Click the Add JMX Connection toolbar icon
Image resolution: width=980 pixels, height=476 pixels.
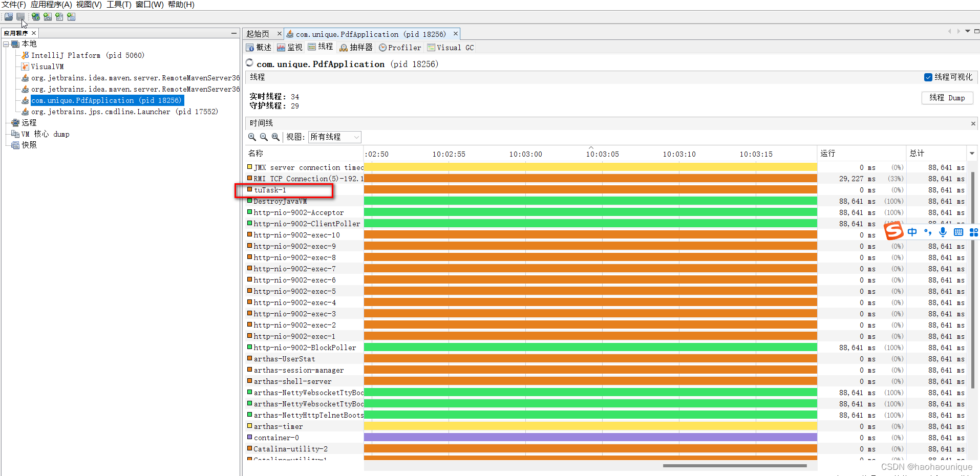pyautogui.click(x=48, y=17)
